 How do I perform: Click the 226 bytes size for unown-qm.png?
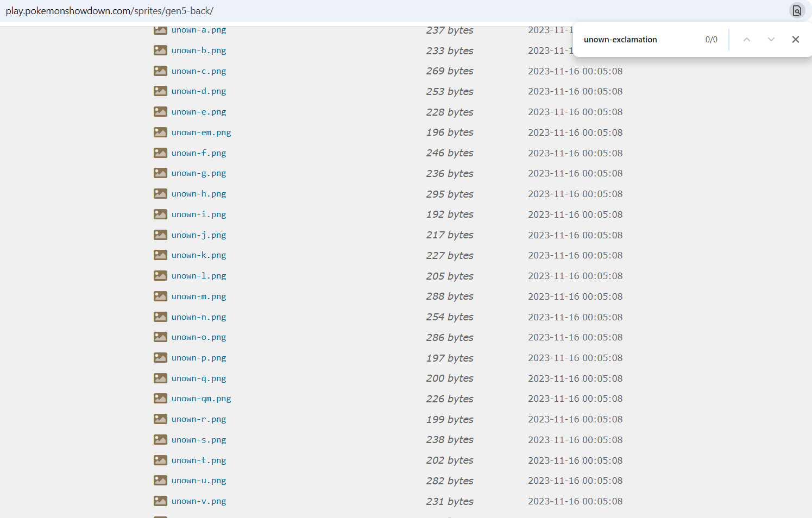click(450, 399)
